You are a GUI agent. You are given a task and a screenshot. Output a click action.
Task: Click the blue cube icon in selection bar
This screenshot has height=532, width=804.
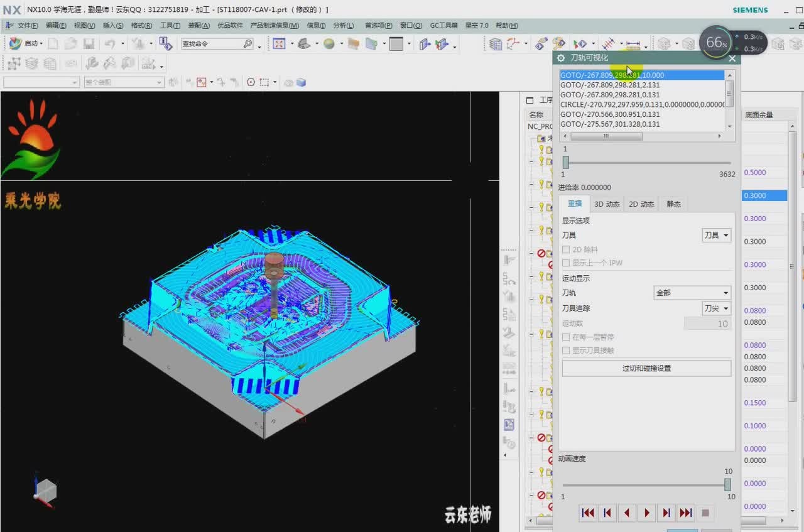pyautogui.click(x=301, y=82)
